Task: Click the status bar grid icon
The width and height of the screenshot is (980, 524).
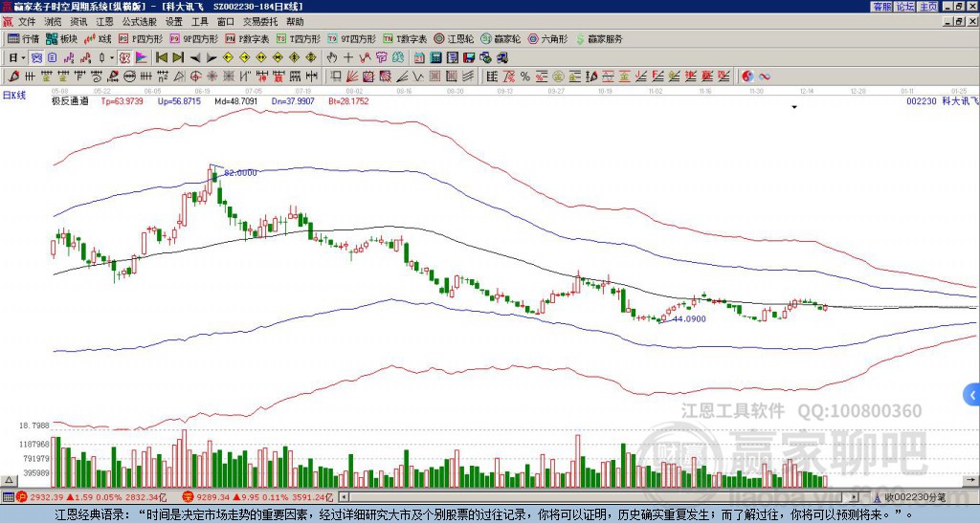Action: (x=8, y=498)
